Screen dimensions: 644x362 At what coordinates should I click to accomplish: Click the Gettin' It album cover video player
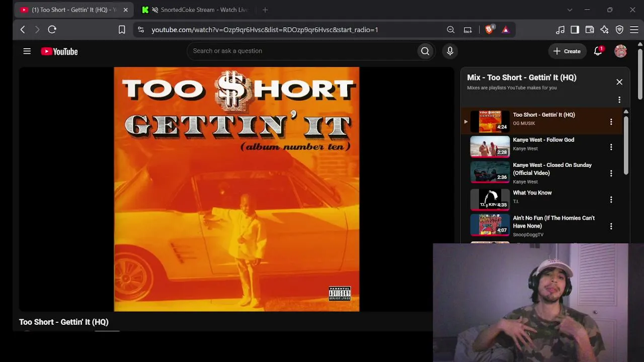coord(236,189)
